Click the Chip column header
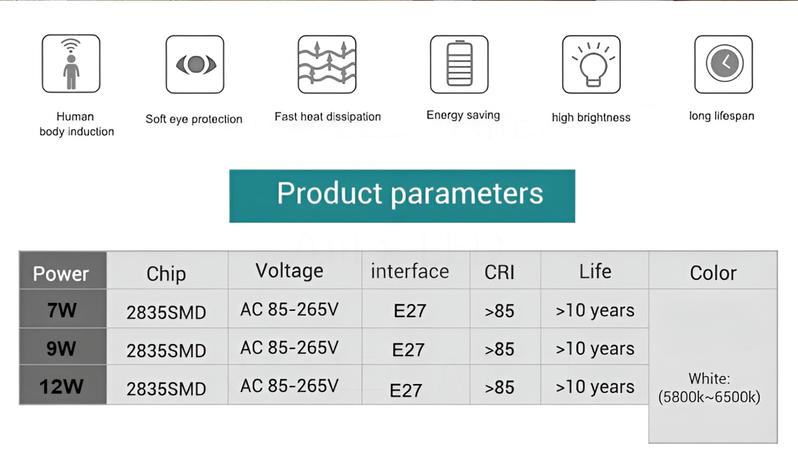The height and width of the screenshot is (468, 798). 167,271
